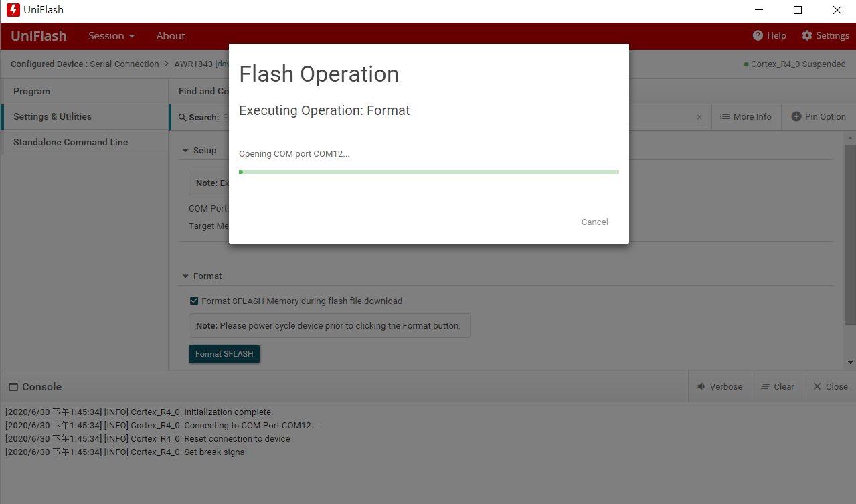The width and height of the screenshot is (856, 504).
Task: Click the scroll down arrow of settings pane
Action: click(850, 363)
